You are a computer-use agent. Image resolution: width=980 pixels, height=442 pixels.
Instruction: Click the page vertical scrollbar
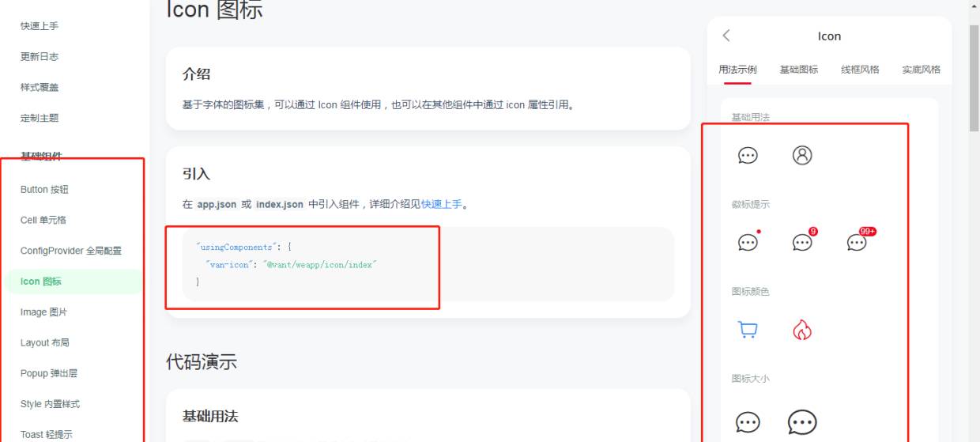[974, 79]
